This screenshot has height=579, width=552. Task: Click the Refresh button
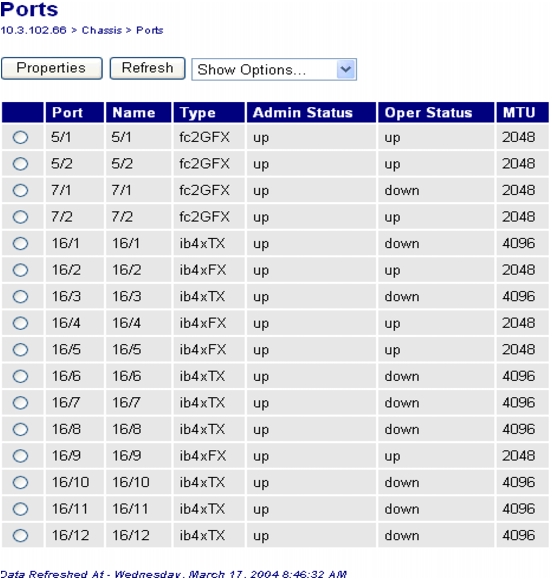point(147,68)
